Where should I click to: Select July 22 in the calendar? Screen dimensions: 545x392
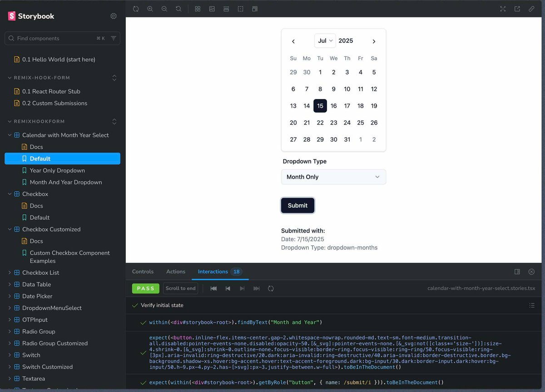tap(320, 123)
